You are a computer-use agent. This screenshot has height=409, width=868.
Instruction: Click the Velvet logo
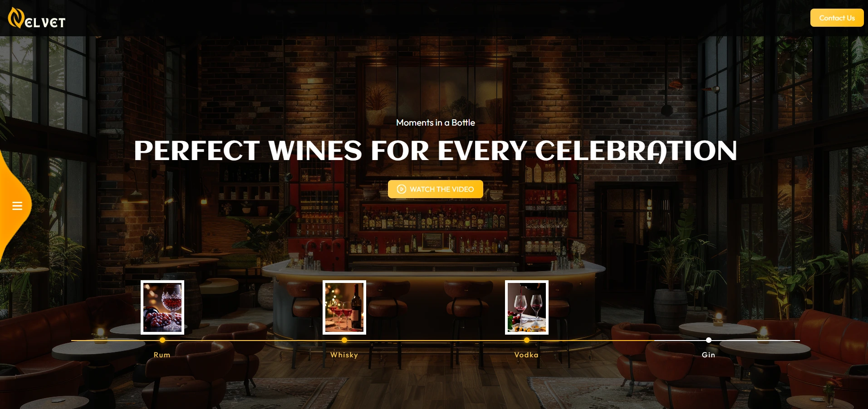point(37,18)
